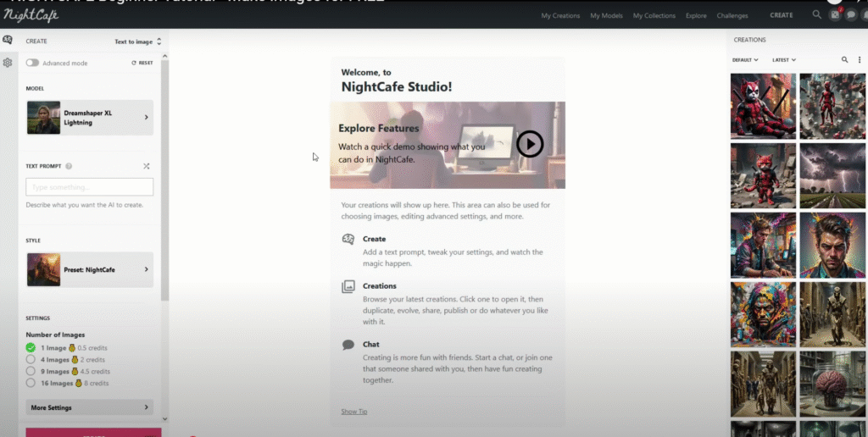
Task: Open the Preset: NightCafe style selector
Action: [x=90, y=269]
